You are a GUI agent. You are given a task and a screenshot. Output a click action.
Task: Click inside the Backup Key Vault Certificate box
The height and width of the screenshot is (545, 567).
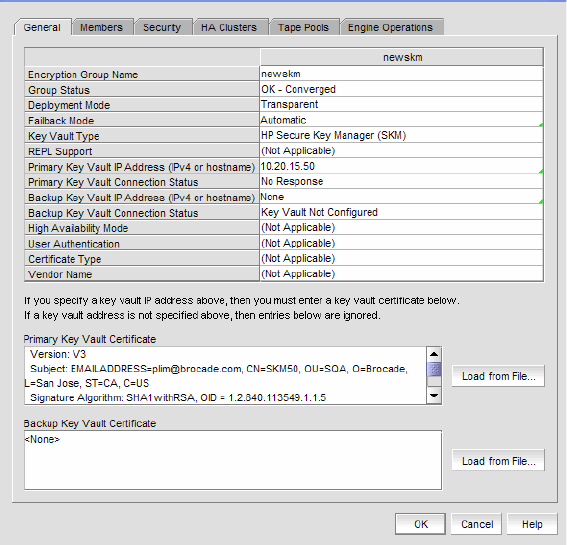[233, 460]
